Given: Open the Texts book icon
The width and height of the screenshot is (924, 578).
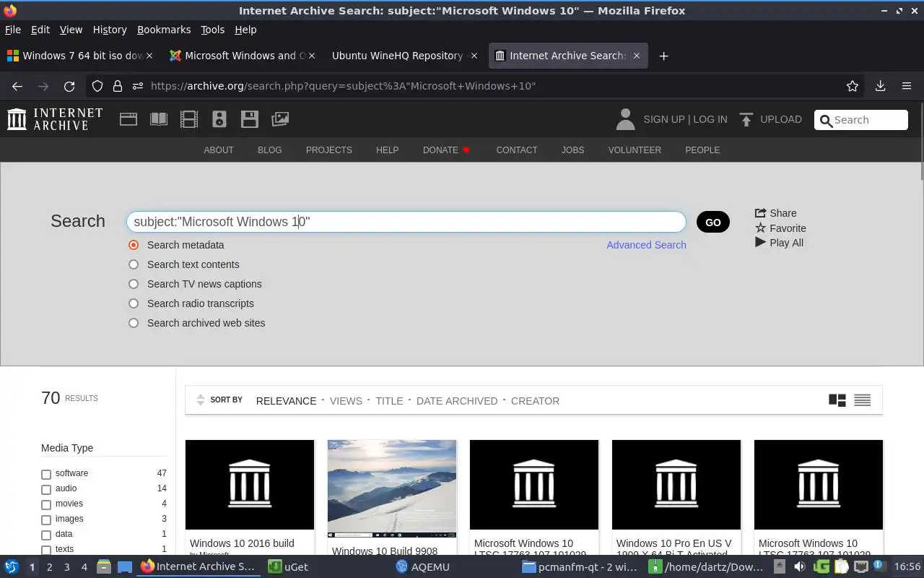Looking at the screenshot, I should 159,119.
